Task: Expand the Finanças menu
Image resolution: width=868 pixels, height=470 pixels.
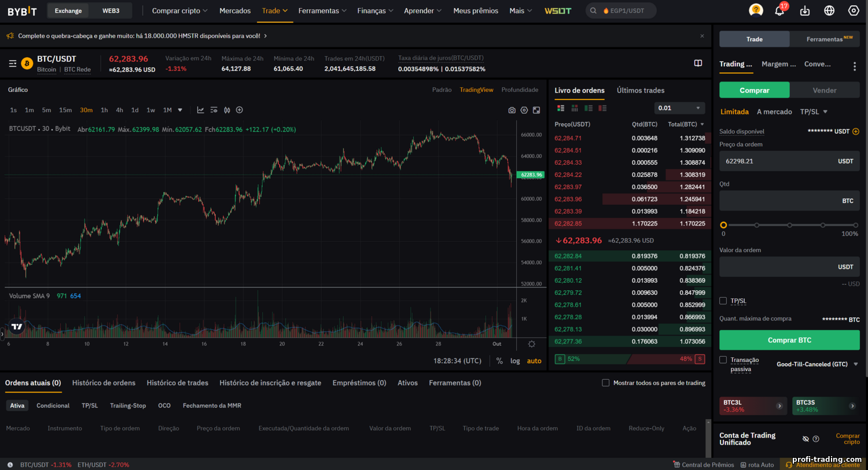Action: tap(375, 10)
